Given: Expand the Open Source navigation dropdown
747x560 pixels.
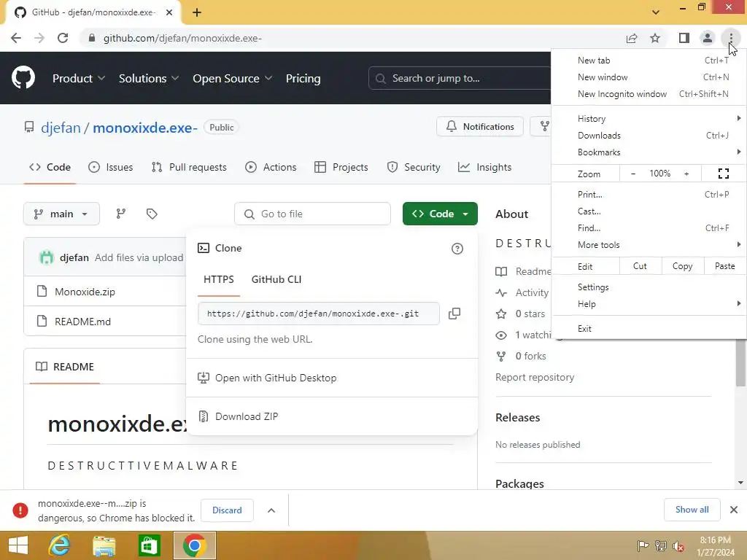Looking at the screenshot, I should point(233,79).
